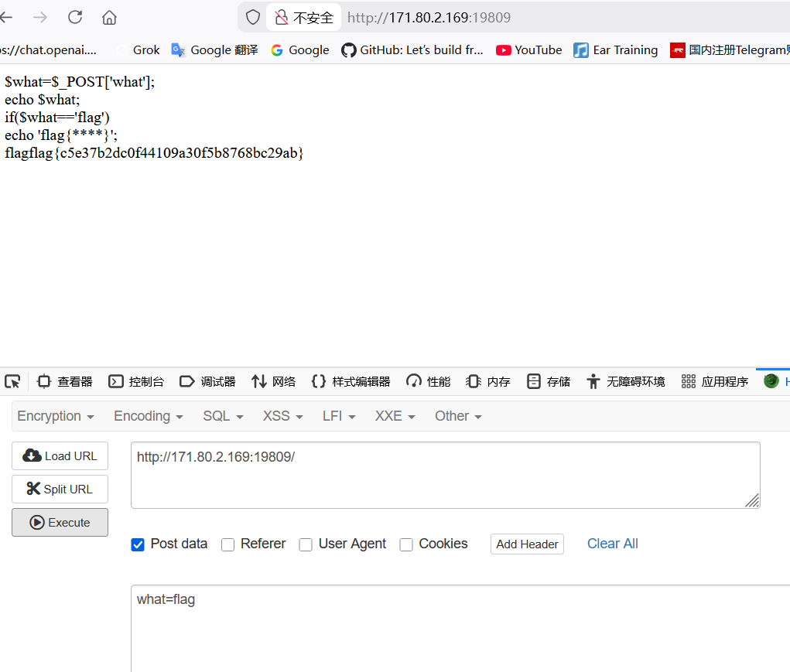The image size is (790, 672).
Task: Reload the current page
Action: coord(74,17)
